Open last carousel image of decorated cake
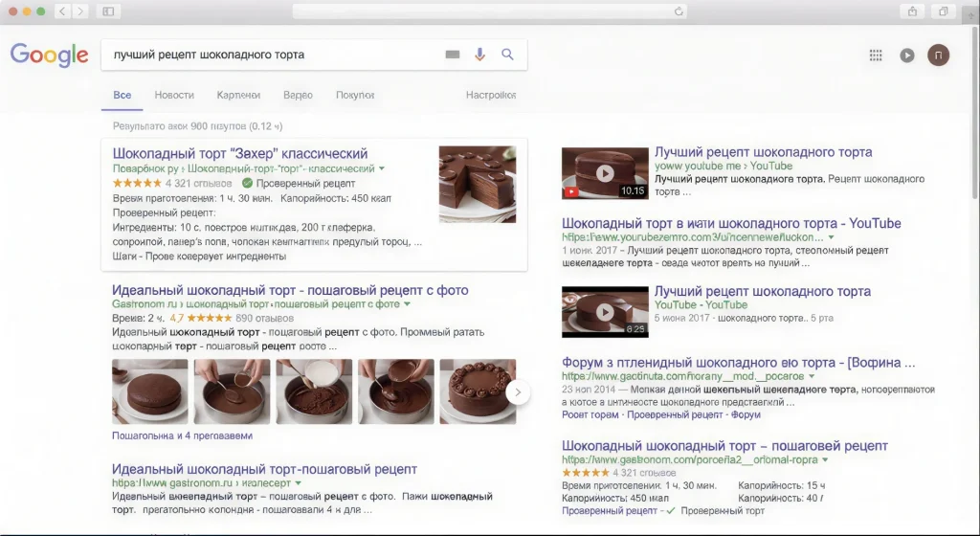Screen dimensions: 980x536 point(478,391)
